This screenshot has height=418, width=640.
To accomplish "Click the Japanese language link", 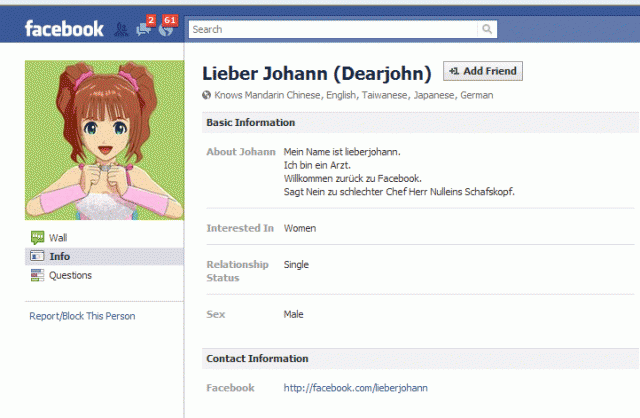I will tap(433, 95).
